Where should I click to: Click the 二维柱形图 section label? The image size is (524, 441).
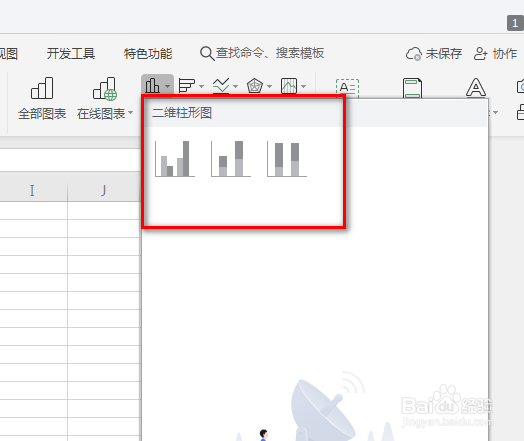[182, 113]
